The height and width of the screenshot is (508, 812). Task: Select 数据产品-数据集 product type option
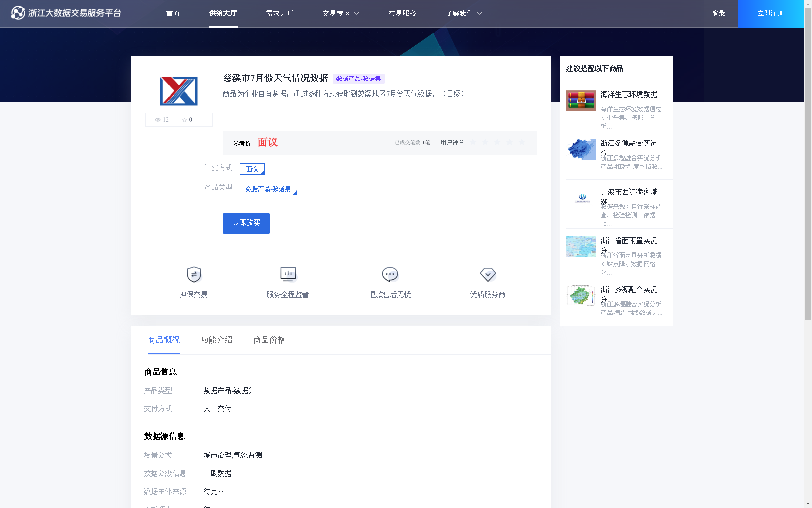click(x=268, y=189)
